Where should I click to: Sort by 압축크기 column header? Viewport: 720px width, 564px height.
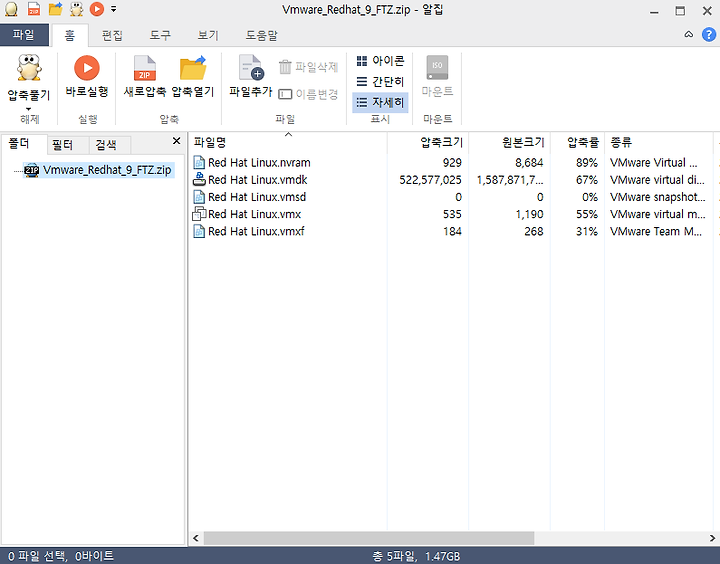tap(428, 142)
